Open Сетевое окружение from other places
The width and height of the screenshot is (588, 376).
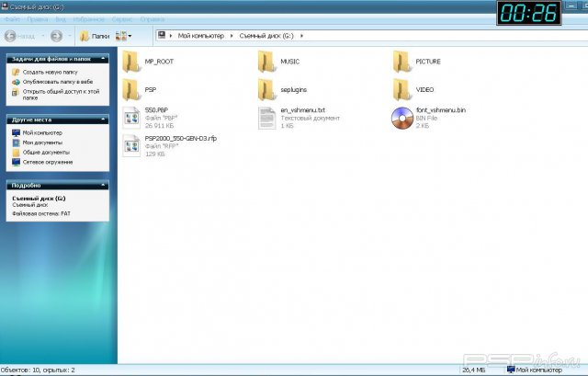click(46, 162)
